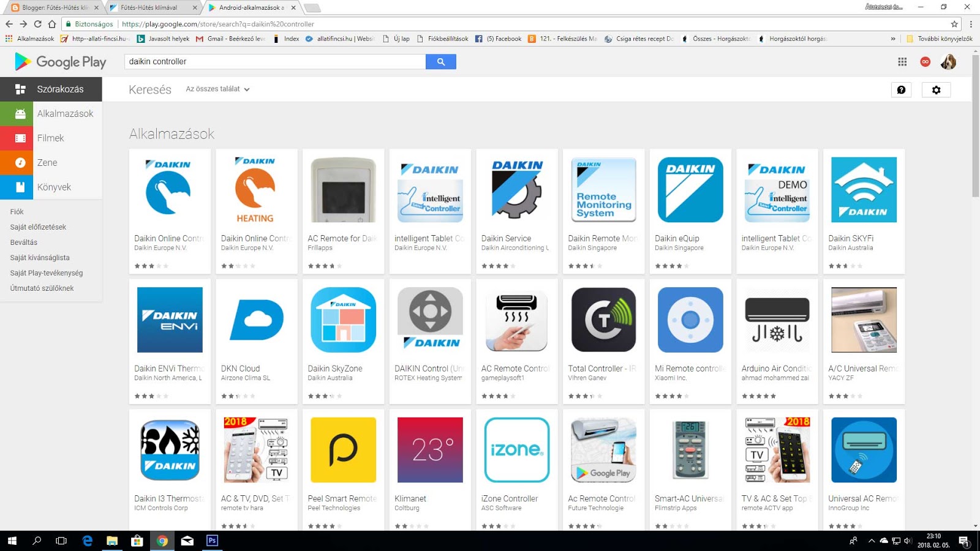
Task: Open Windows Start menu
Action: tap(12, 541)
